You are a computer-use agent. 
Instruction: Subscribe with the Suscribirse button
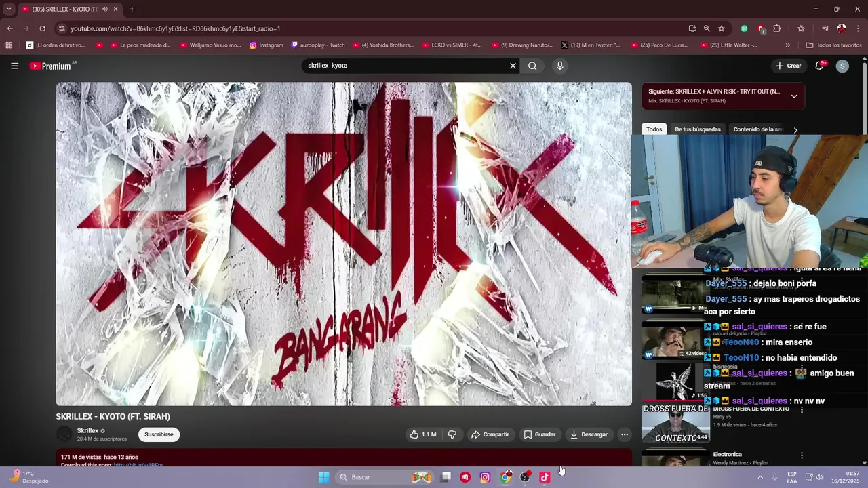click(159, 434)
